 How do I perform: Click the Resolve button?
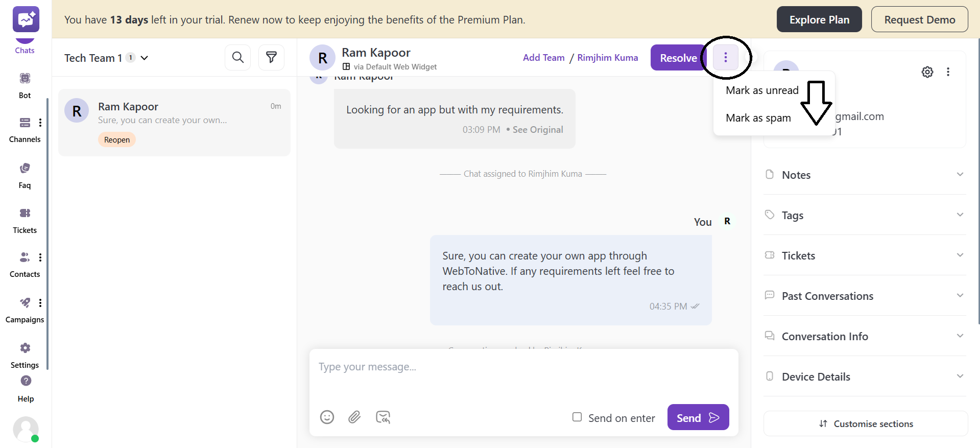pos(678,58)
